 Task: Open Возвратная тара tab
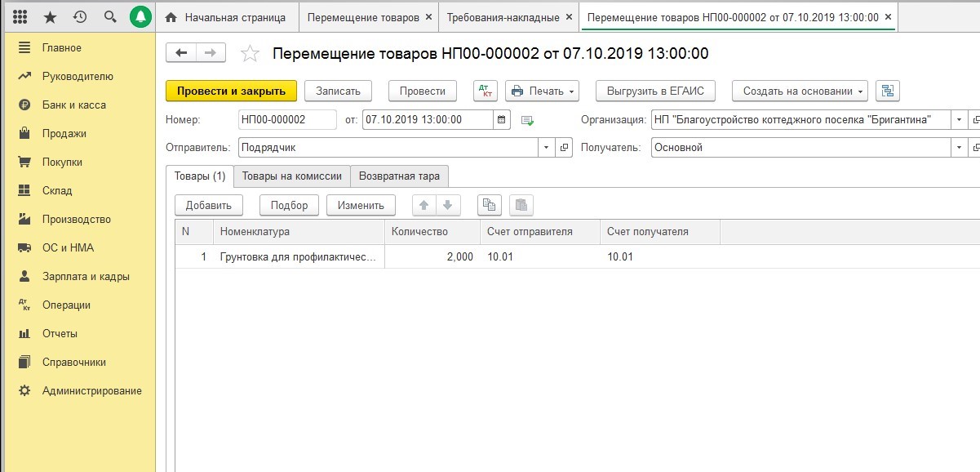click(400, 176)
